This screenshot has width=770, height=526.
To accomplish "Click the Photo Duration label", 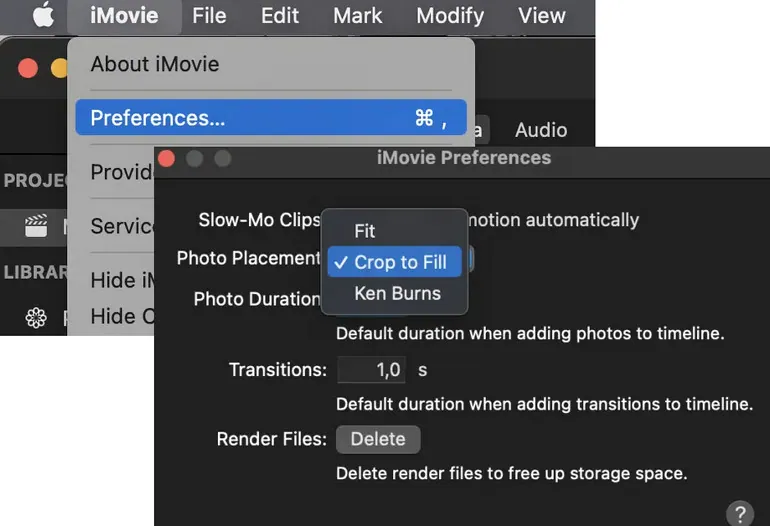I will pyautogui.click(x=257, y=299).
